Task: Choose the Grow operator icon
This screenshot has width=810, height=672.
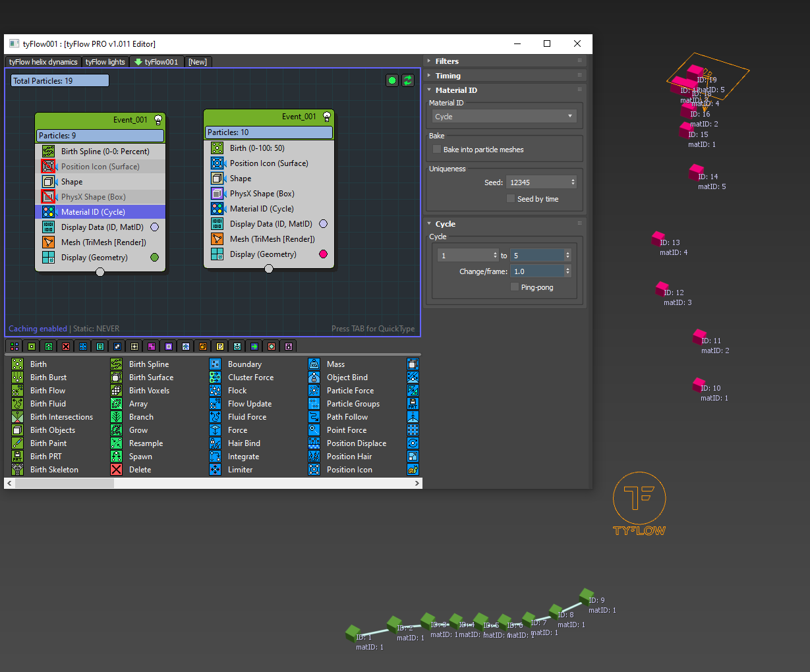Action: pos(117,430)
